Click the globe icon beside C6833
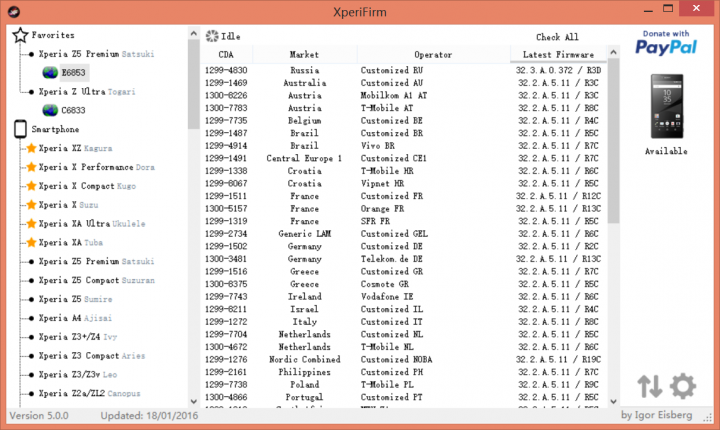 50,110
